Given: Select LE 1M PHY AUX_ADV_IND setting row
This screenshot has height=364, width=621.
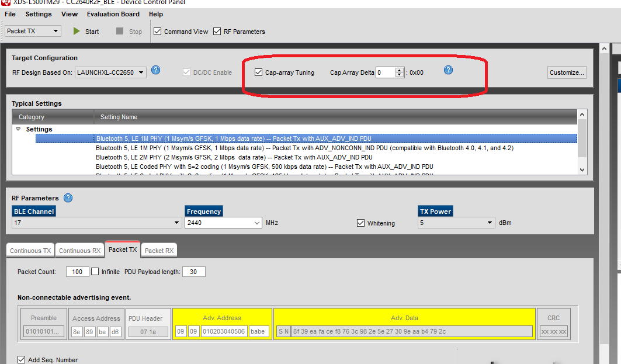Looking at the screenshot, I should click(x=306, y=138).
